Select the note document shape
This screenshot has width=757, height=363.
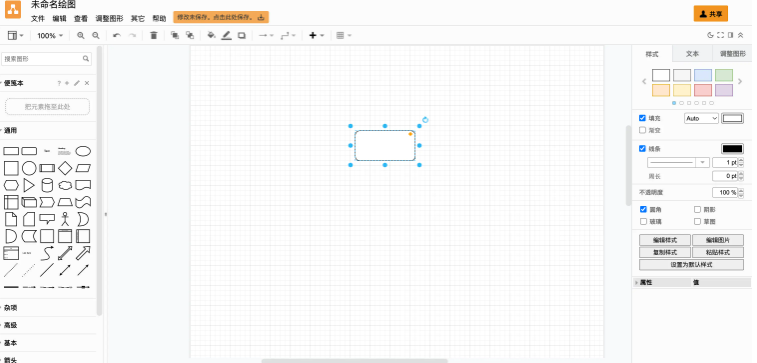11,219
